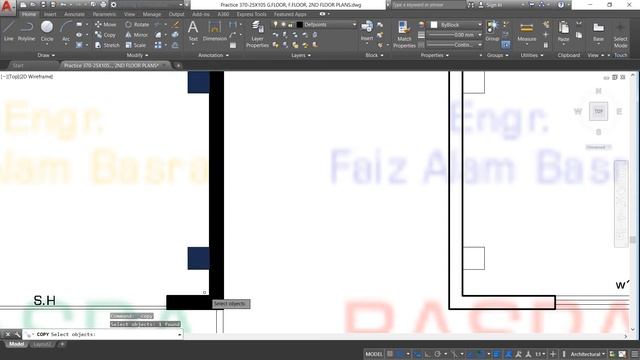Click the vertical scrollbar down arrow
Viewport: 640px width, 360px height.
[633, 329]
